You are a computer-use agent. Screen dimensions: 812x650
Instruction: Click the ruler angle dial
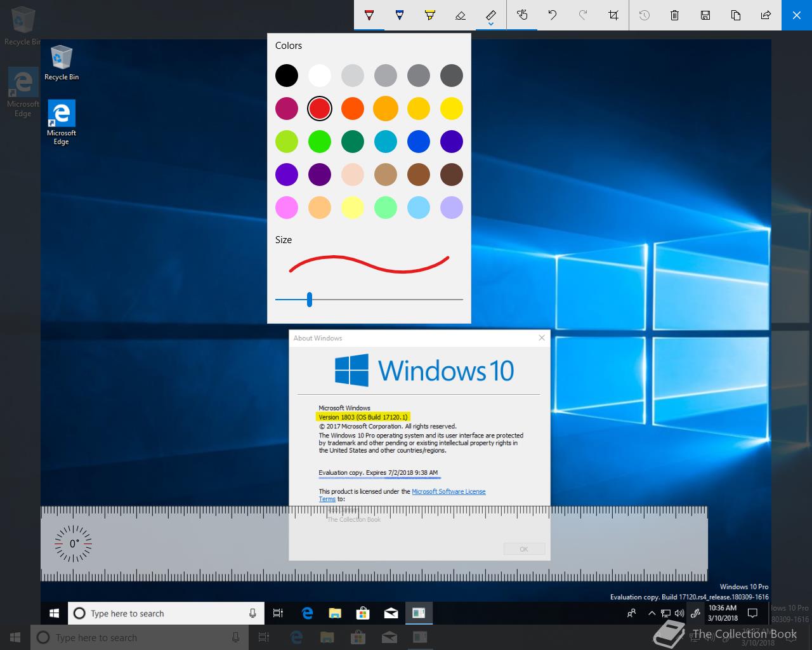pyautogui.click(x=74, y=543)
